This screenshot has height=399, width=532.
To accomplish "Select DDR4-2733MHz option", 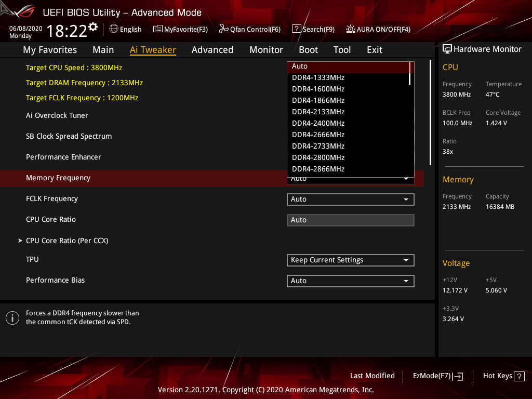I will 348,146.
